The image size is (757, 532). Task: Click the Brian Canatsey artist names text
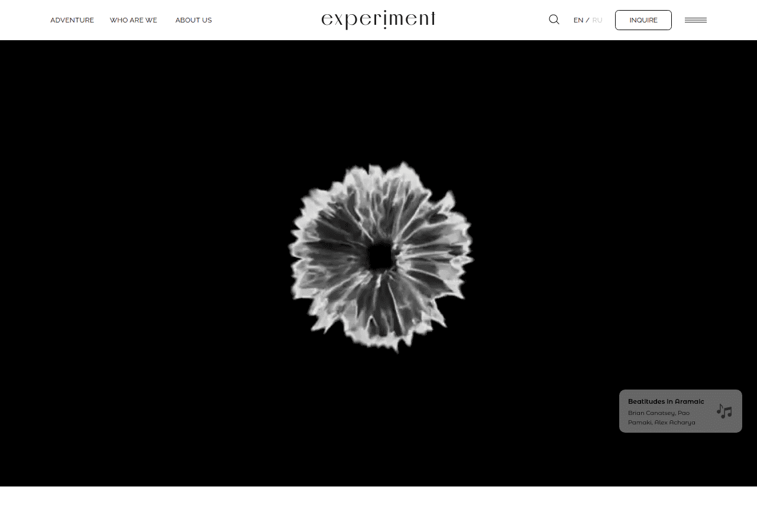pos(662,417)
